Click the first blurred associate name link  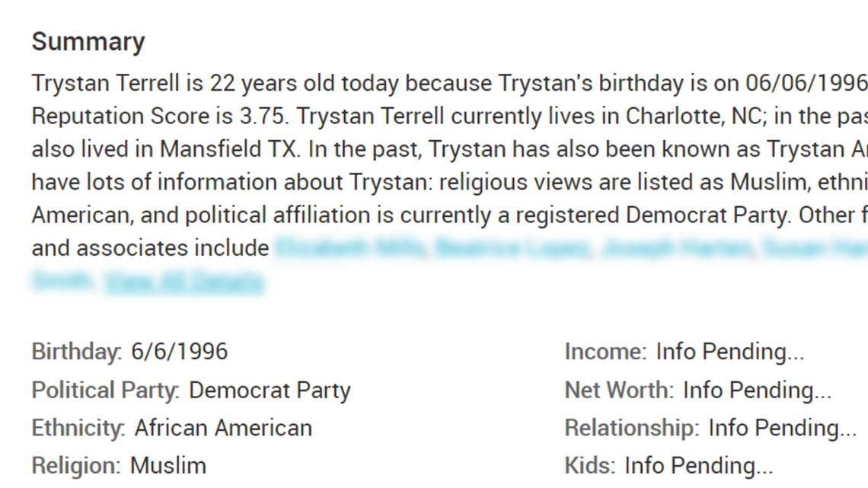349,248
